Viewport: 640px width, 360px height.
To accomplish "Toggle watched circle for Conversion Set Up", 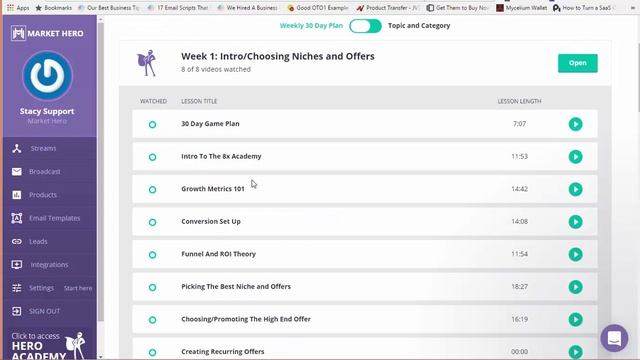I will click(152, 222).
